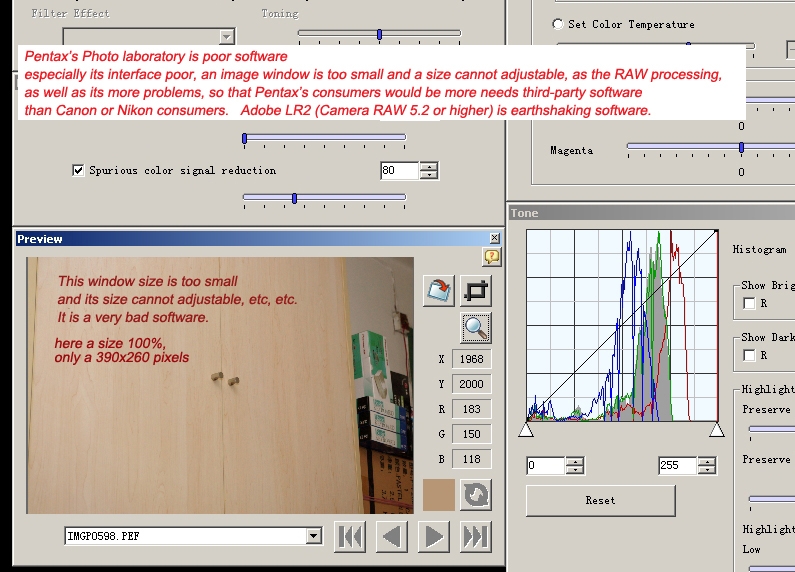
Task: Click the save/export image icon in Preview
Action: (439, 291)
